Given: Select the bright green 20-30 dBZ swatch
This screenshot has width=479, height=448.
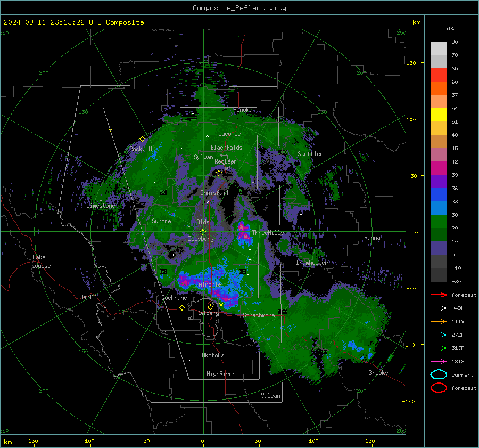Looking at the screenshot, I should [x=439, y=222].
